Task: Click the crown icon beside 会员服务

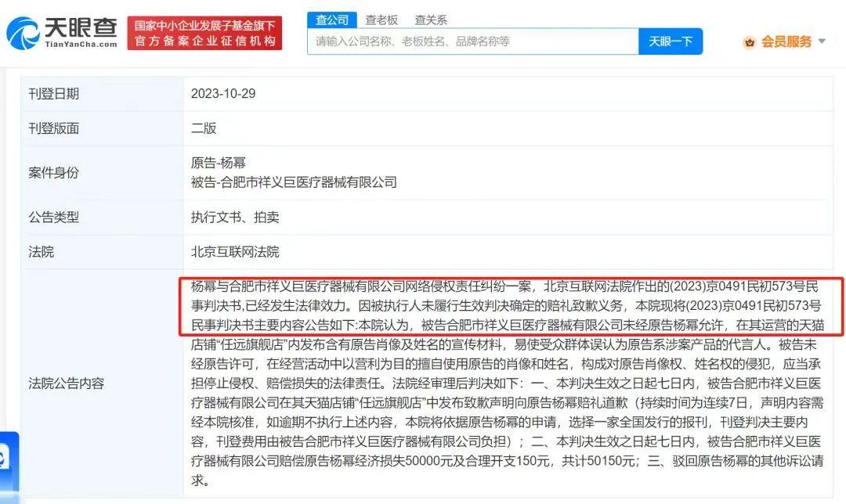Action: 749,42
